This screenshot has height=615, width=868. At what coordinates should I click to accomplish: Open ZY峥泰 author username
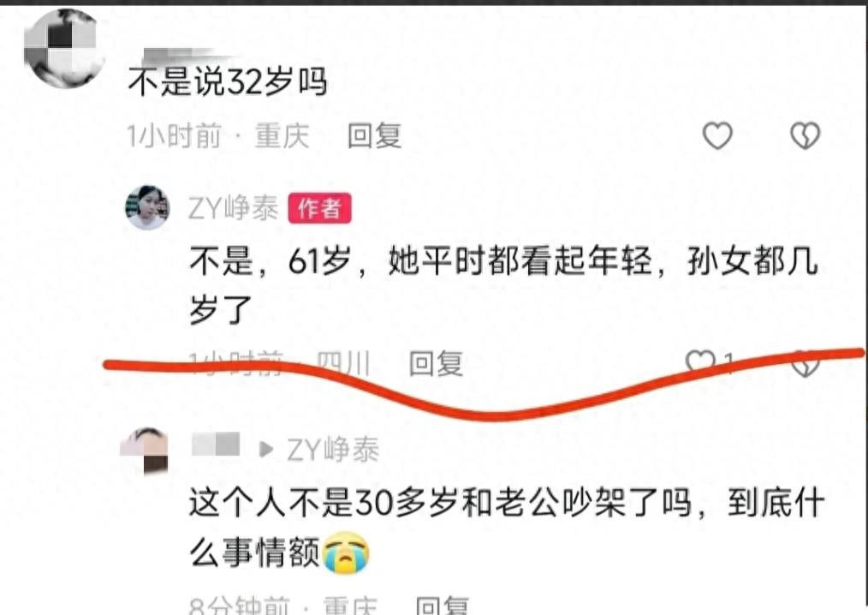click(233, 208)
